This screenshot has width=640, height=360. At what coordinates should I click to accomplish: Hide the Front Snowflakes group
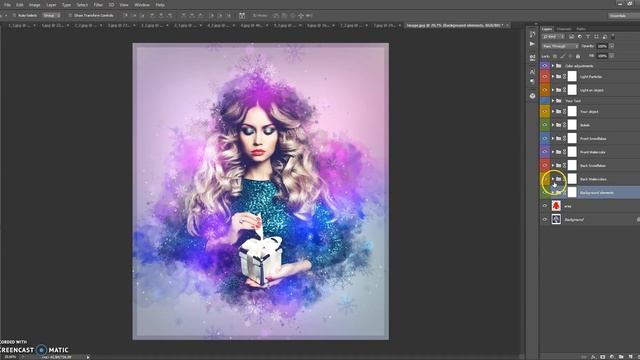tap(544, 138)
